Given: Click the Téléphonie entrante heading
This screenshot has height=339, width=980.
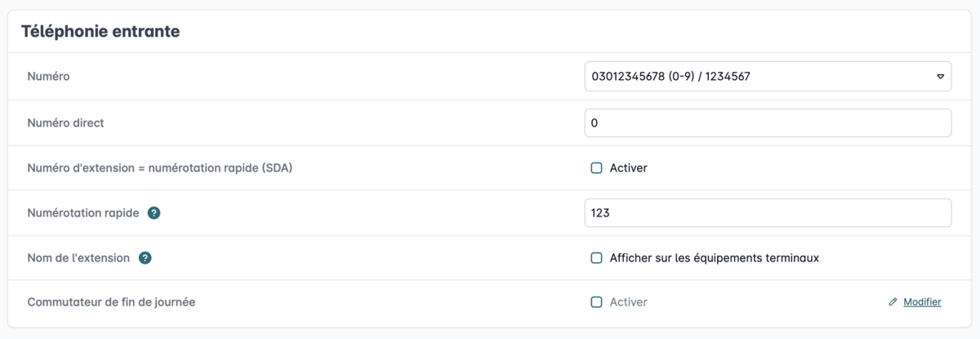Looking at the screenshot, I should tap(100, 32).
